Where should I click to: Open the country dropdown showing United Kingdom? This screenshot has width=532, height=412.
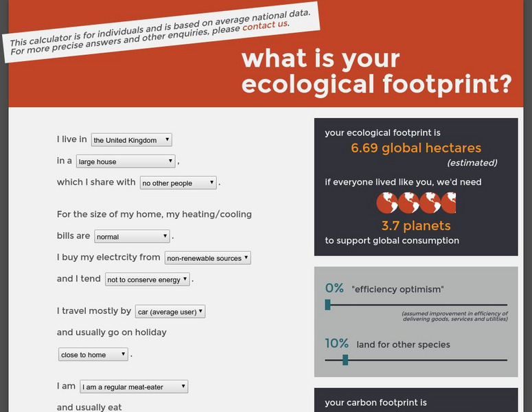(131, 140)
